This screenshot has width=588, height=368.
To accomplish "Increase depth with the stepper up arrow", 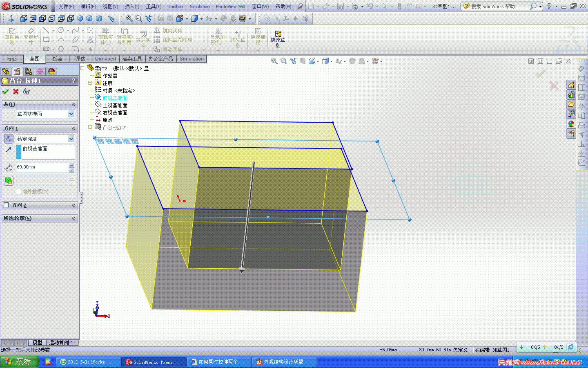I will pos(72,165).
